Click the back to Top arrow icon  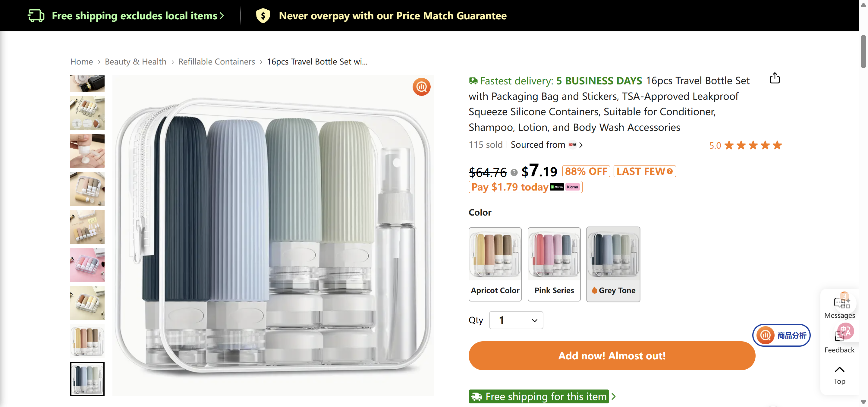[x=839, y=370]
